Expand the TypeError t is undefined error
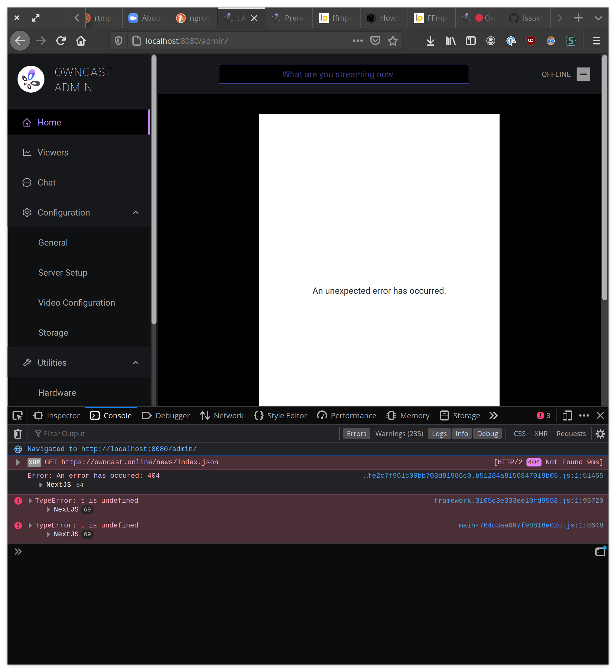 pyautogui.click(x=30, y=500)
